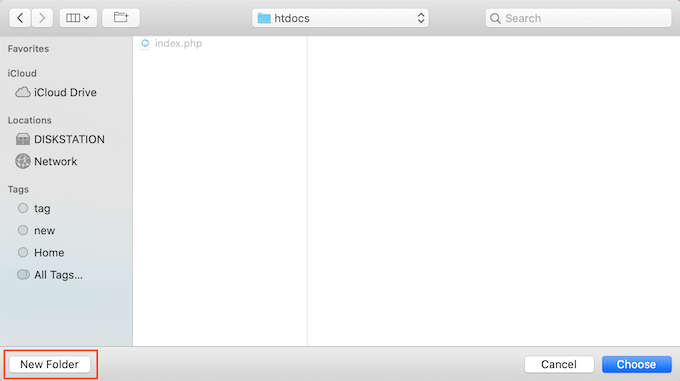Image resolution: width=680 pixels, height=381 pixels.
Task: Click the Cancel button
Action: click(559, 364)
